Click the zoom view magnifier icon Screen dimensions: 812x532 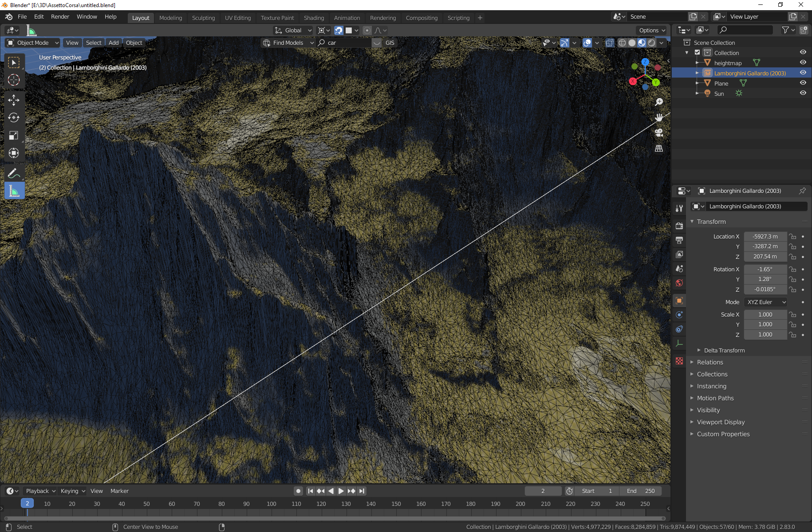(659, 102)
